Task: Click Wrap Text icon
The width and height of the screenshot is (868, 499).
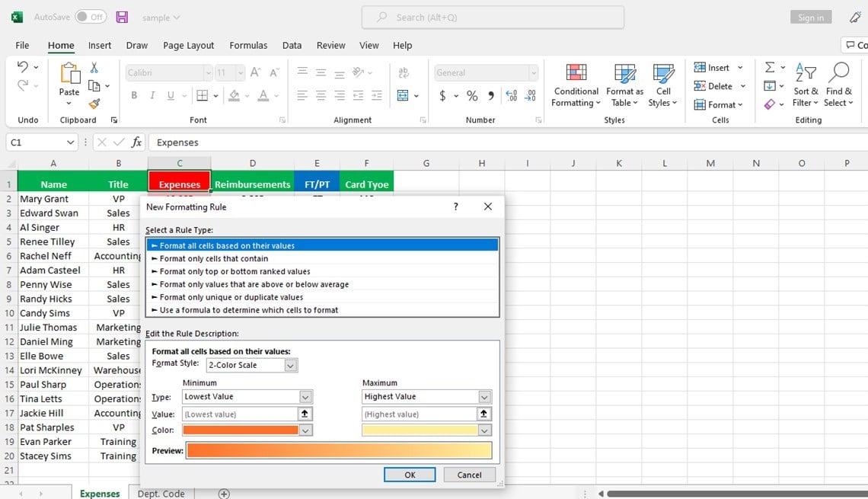Action: tap(404, 72)
